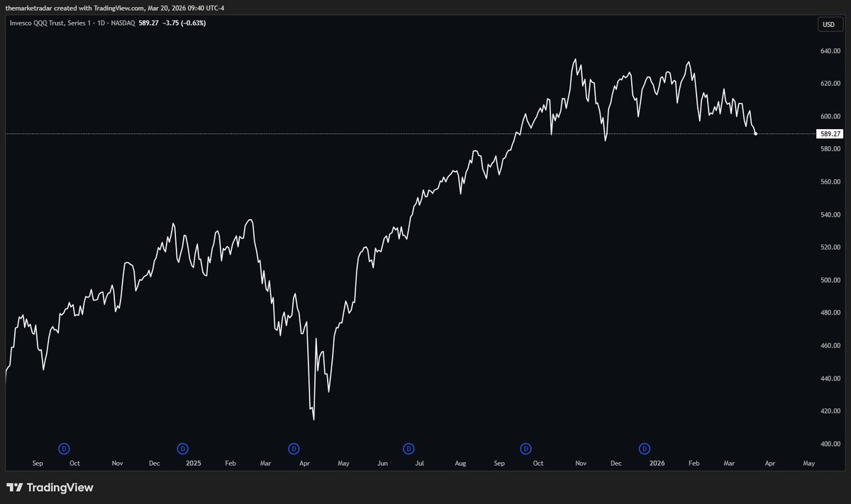Click the 2025 time axis label
Viewport: 851px width, 504px height.
[194, 463]
